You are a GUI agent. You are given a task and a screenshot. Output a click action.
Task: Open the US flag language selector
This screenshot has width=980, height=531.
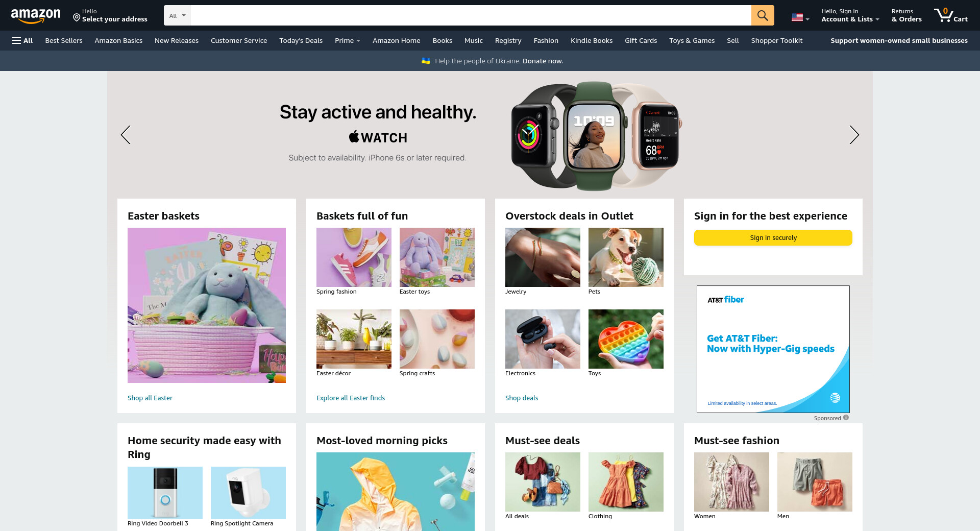pos(800,17)
